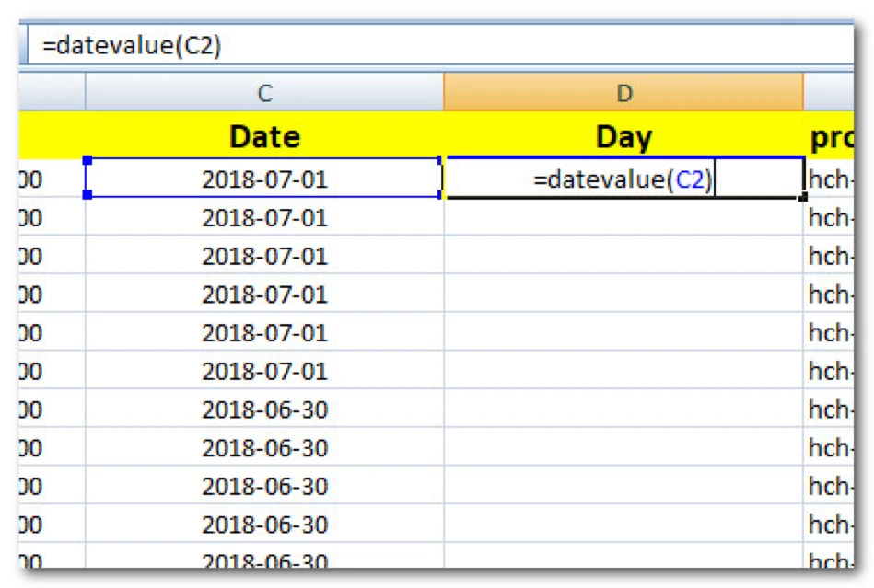Screen dimensions: 874x588
Task: Click empty Day cell beside the first 2018-06-30
Action: point(623,409)
